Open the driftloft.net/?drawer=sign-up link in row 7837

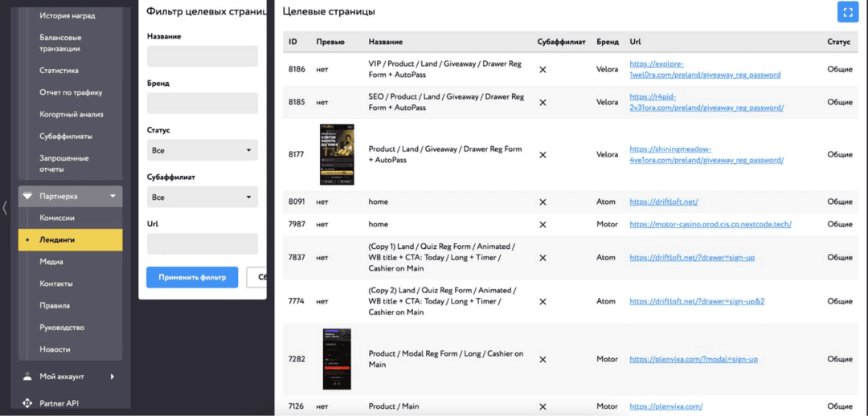[x=693, y=257]
